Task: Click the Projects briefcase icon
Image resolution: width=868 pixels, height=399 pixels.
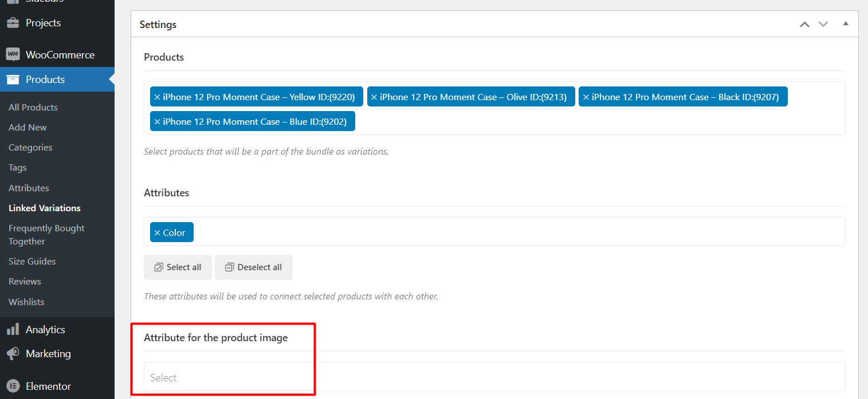Action: 13,23
